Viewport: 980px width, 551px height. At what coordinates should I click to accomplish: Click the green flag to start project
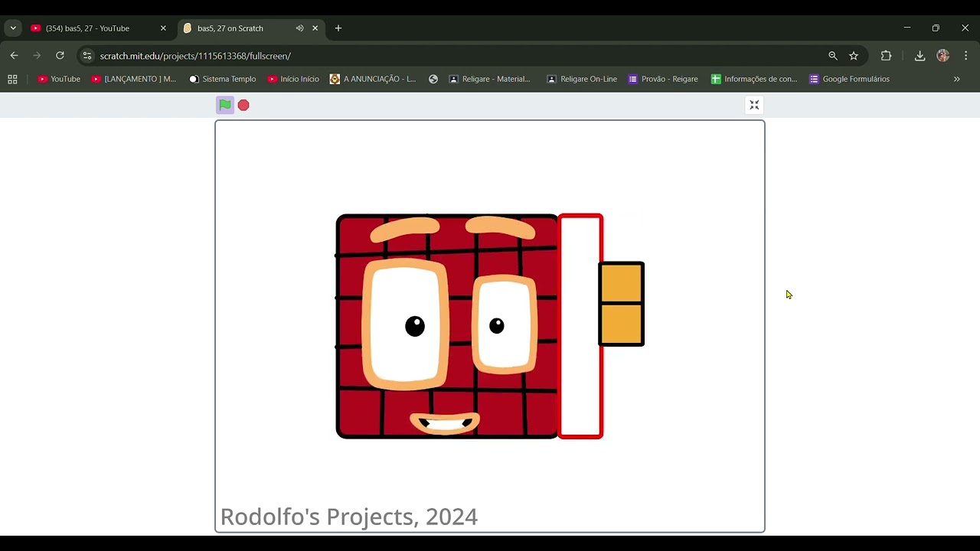point(224,105)
